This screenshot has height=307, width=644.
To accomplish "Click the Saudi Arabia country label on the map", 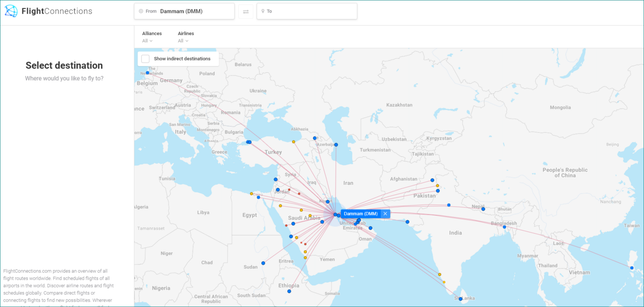I will 304,218.
